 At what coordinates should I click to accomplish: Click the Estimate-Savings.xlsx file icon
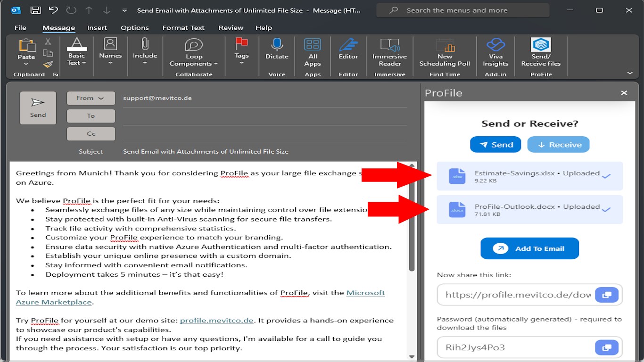tap(457, 176)
